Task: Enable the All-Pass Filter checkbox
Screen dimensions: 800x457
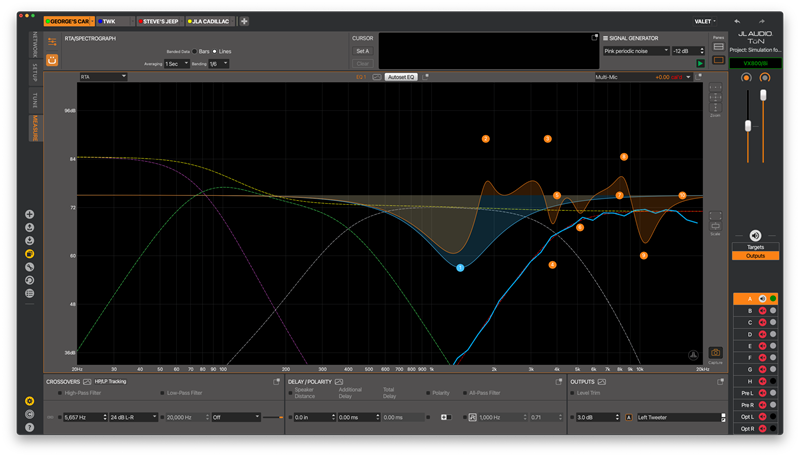Action: (465, 393)
